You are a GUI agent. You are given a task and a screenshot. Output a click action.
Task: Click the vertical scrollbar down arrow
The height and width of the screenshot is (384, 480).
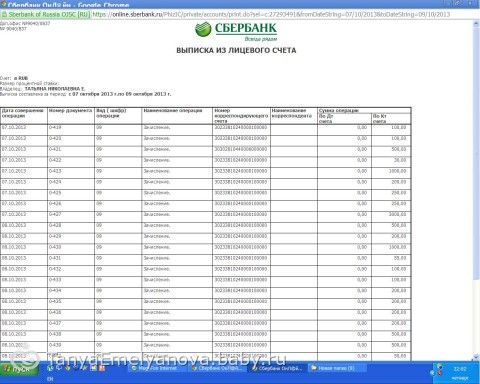coord(476,357)
